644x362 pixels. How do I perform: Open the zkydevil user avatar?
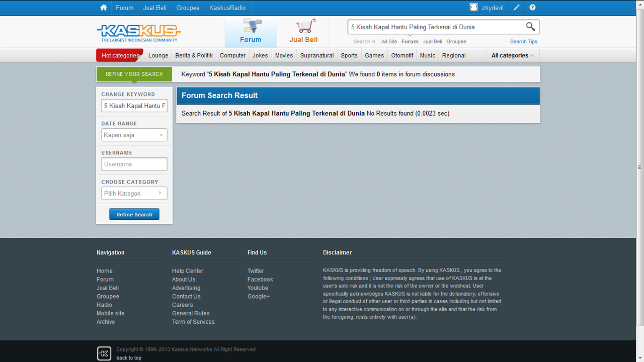tap(473, 8)
